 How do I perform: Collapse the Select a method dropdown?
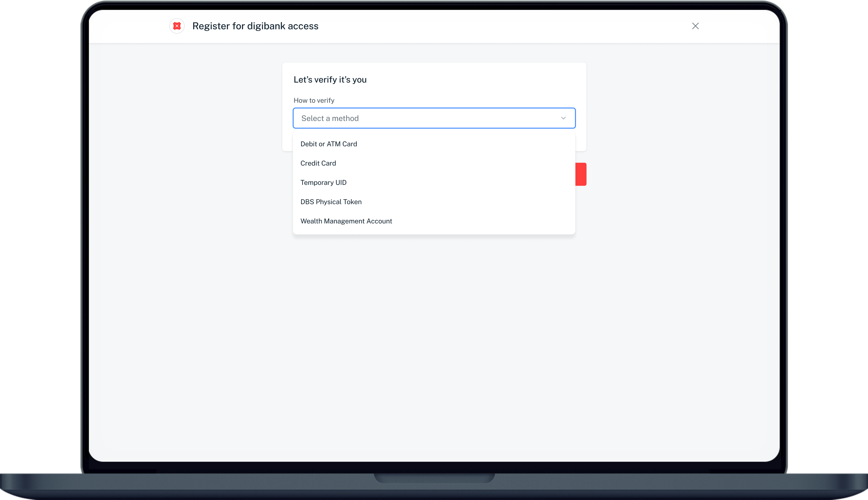(434, 118)
